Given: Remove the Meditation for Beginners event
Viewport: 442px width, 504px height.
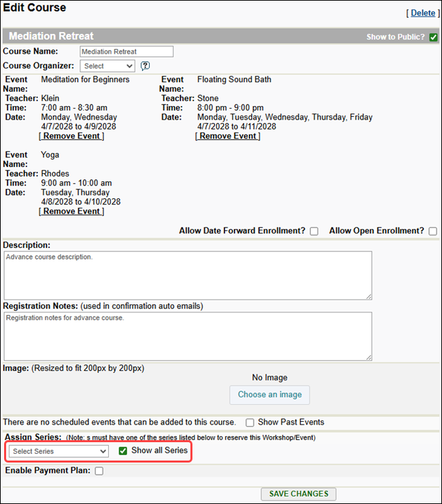Looking at the screenshot, I should pyautogui.click(x=71, y=136).
